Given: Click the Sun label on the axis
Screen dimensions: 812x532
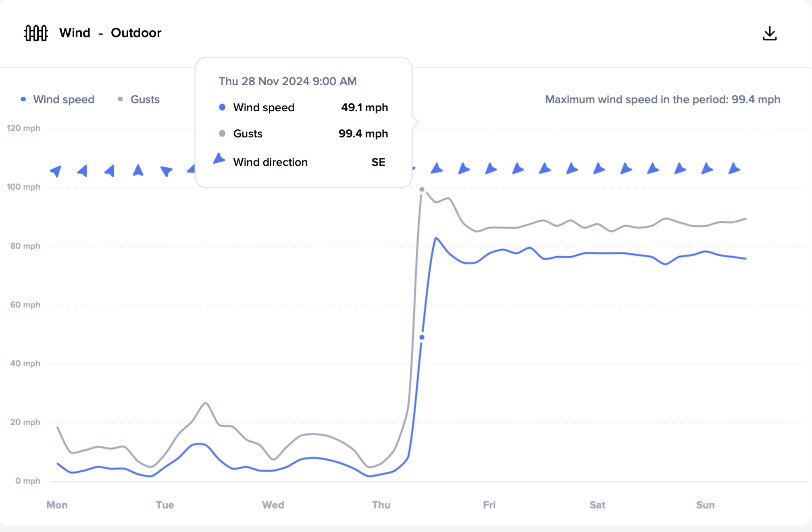Looking at the screenshot, I should pos(705,505).
